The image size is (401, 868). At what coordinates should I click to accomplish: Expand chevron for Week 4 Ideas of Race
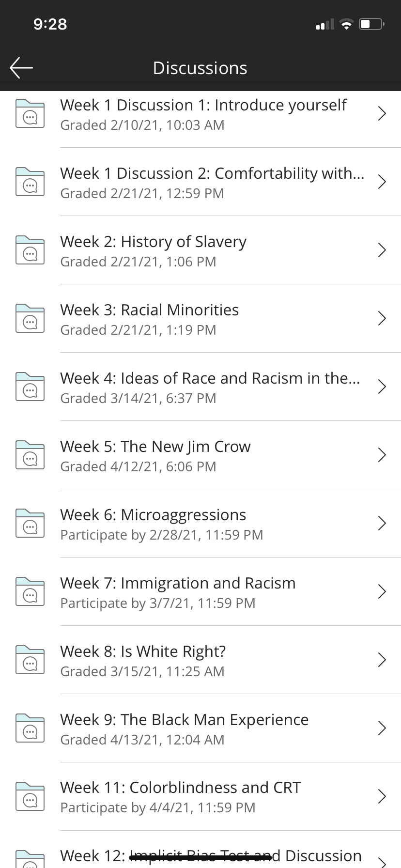coord(382,387)
